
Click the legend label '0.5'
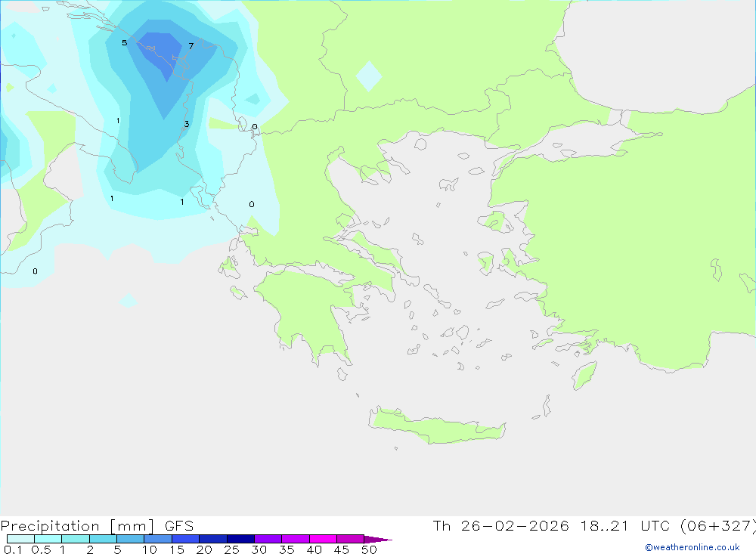coord(41,549)
